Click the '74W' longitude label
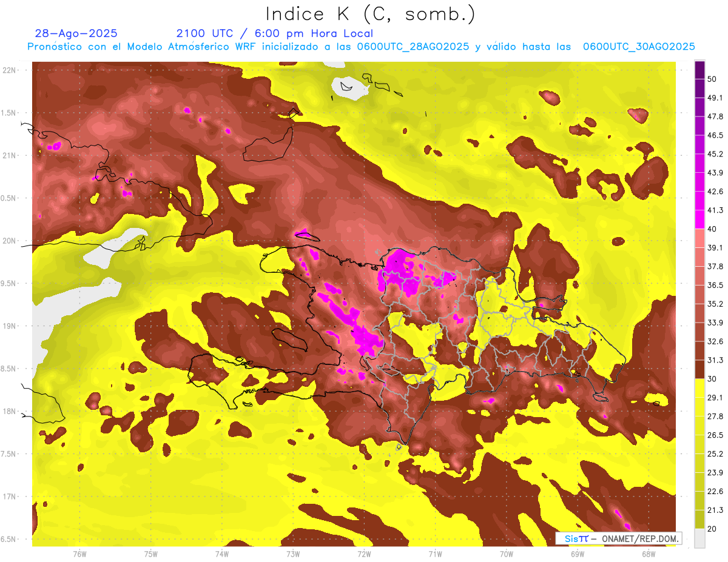Viewport: 728px width, 562px height. pyautogui.click(x=222, y=554)
